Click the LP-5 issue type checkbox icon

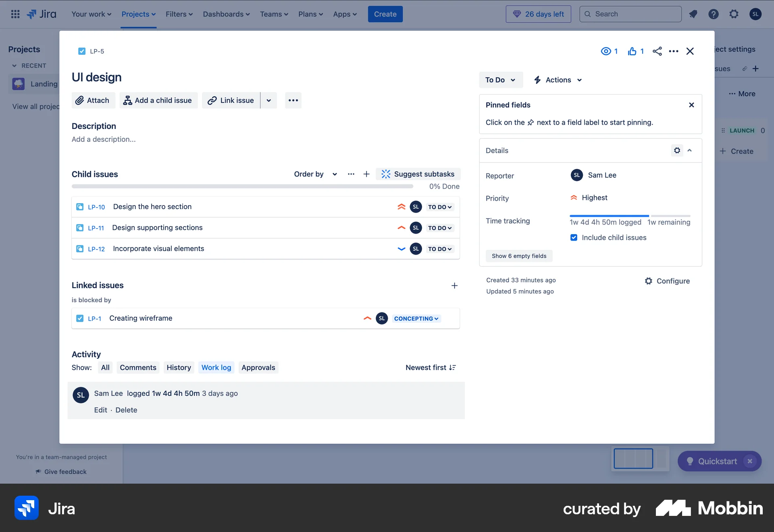point(82,51)
